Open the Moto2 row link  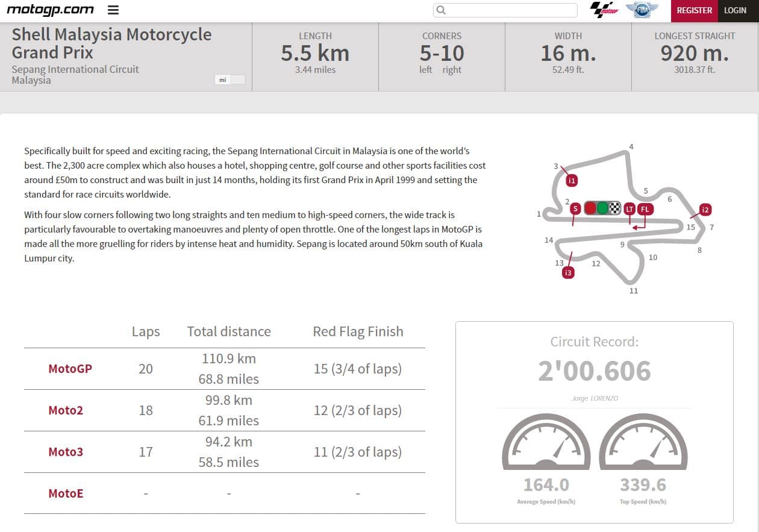pyautogui.click(x=66, y=410)
